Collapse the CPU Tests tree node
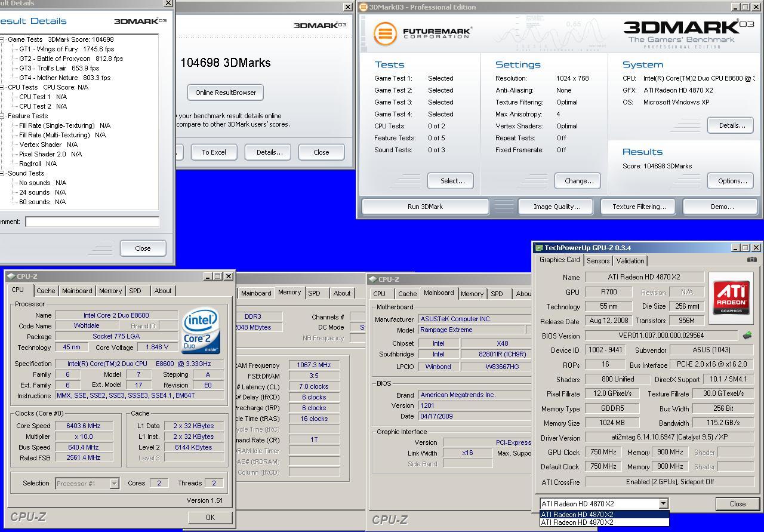The height and width of the screenshot is (532, 764). coord(2,87)
